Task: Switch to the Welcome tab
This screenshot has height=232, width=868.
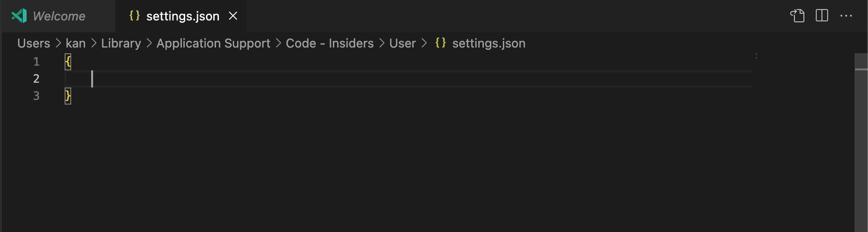Action: [59, 16]
